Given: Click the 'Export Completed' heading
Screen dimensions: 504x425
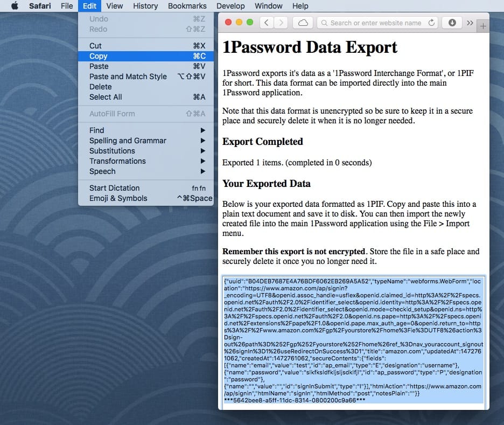Looking at the screenshot, I should (x=263, y=142).
